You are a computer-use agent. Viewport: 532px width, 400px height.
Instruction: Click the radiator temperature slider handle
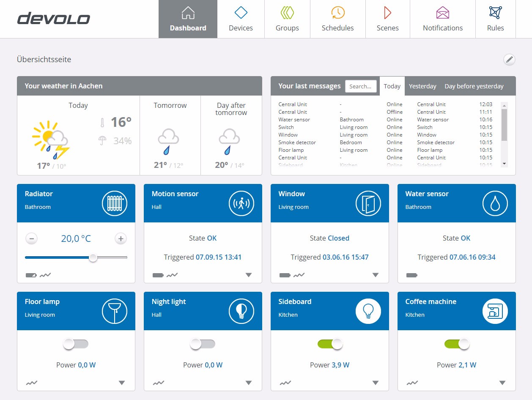[x=93, y=258]
